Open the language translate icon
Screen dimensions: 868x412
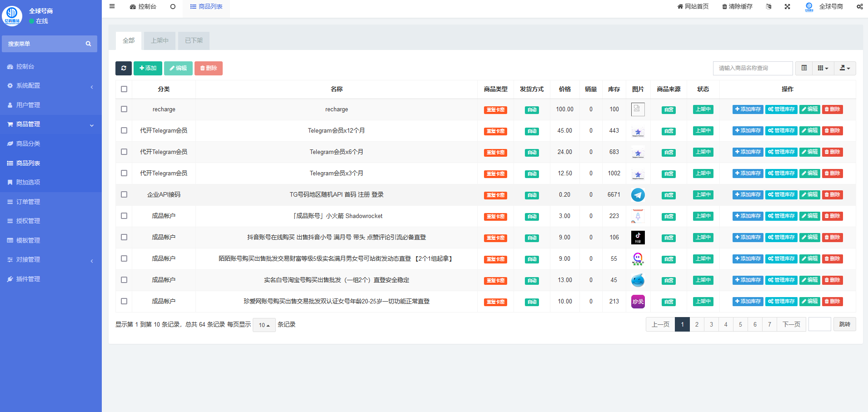tap(768, 6)
